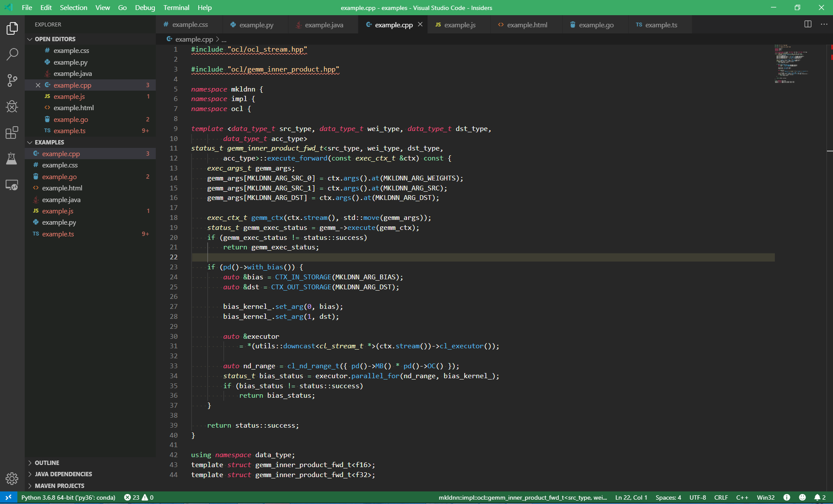833x504 pixels.
Task: Expand the Outline section
Action: pyautogui.click(x=47, y=463)
